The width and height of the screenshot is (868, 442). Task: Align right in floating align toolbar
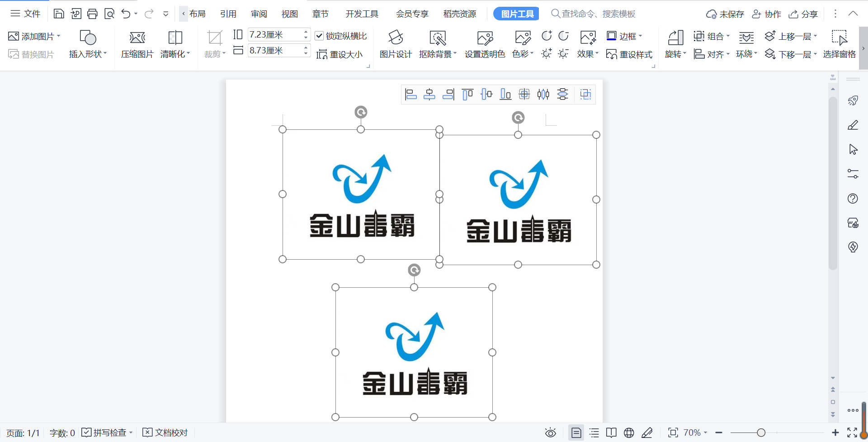[x=448, y=94]
